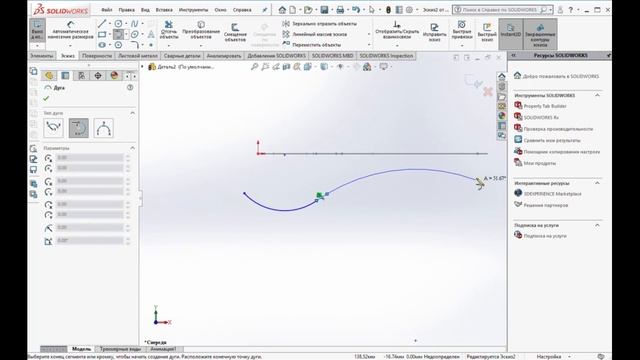Open the Правка menu
This screenshot has width=640, height=360.
point(127,9)
